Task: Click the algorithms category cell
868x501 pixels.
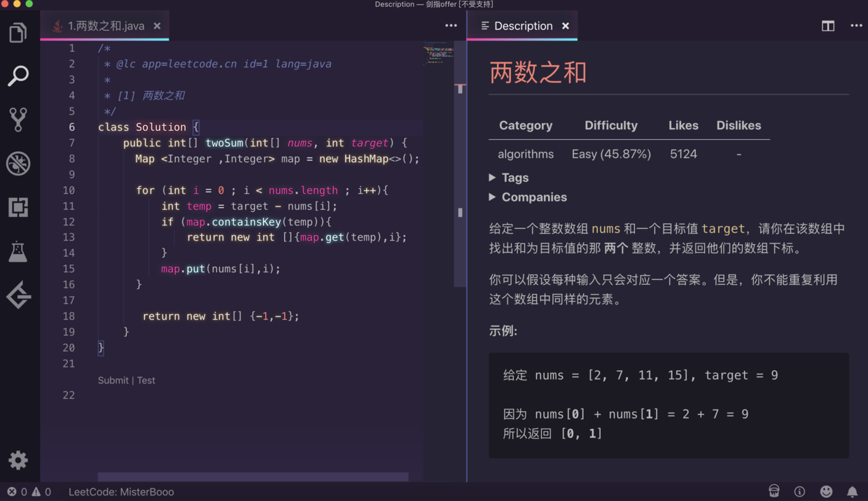Action: [x=526, y=154]
